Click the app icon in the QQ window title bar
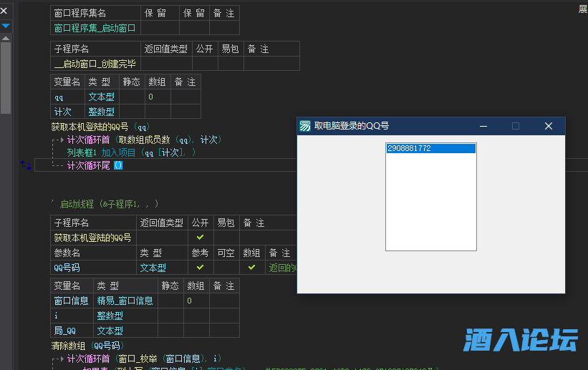The height and width of the screenshot is (370, 588). [305, 126]
